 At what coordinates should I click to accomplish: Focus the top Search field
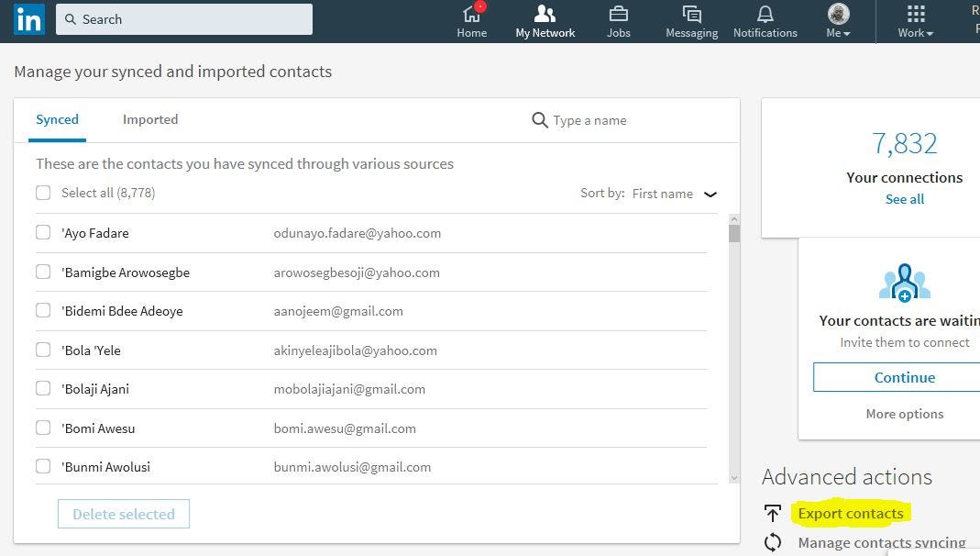(184, 19)
